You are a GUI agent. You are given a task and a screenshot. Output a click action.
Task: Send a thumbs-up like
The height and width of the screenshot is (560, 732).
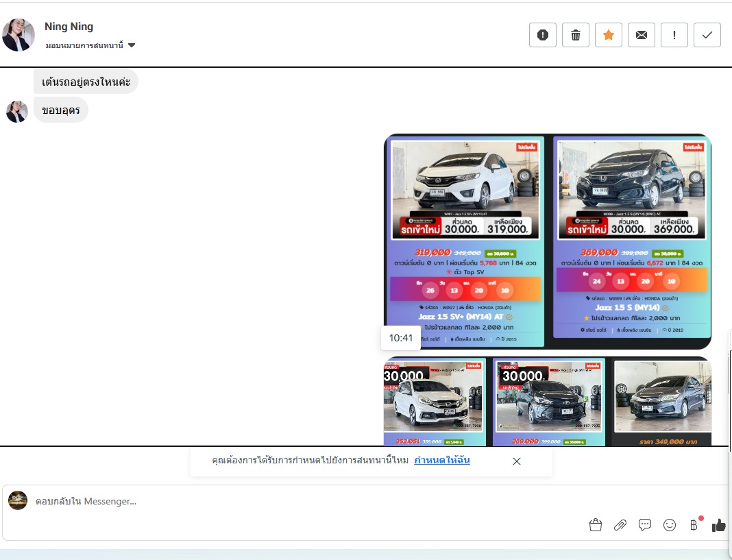718,525
